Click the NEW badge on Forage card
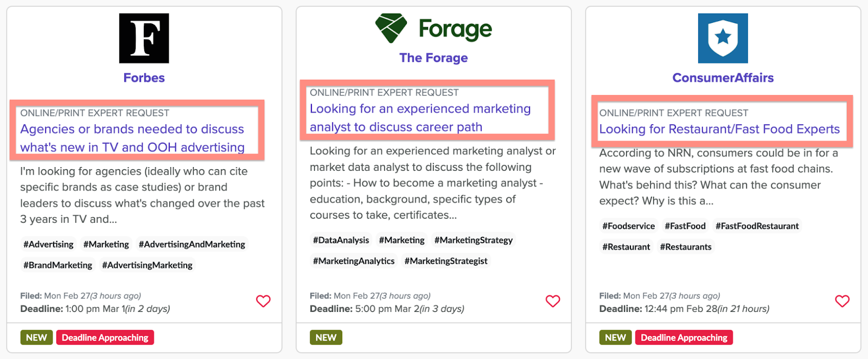 (326, 337)
